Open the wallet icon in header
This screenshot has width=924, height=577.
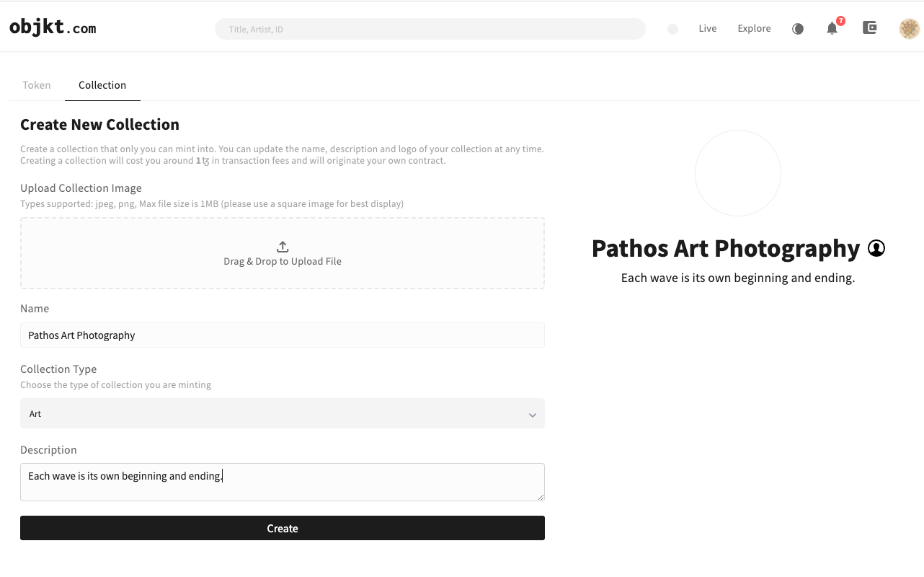click(870, 28)
